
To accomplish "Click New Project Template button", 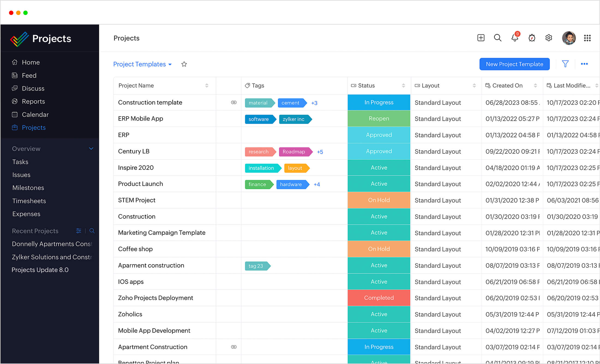I will [x=515, y=64].
